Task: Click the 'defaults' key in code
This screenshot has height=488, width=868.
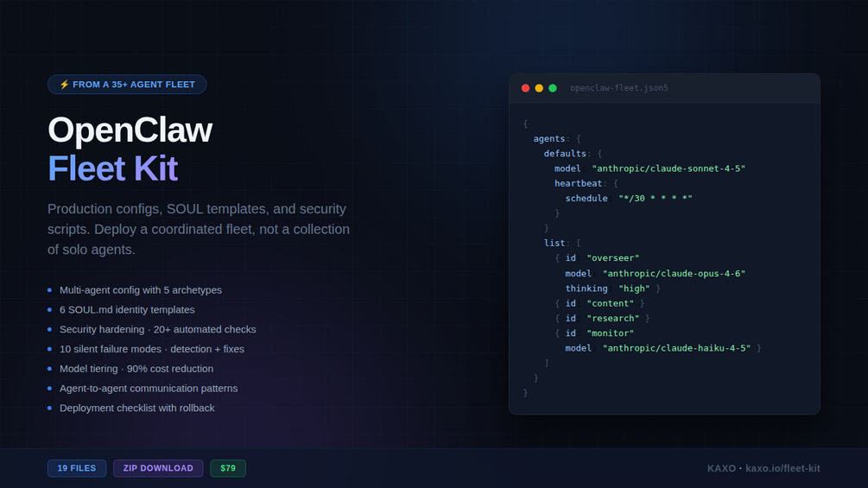Action: pos(565,153)
